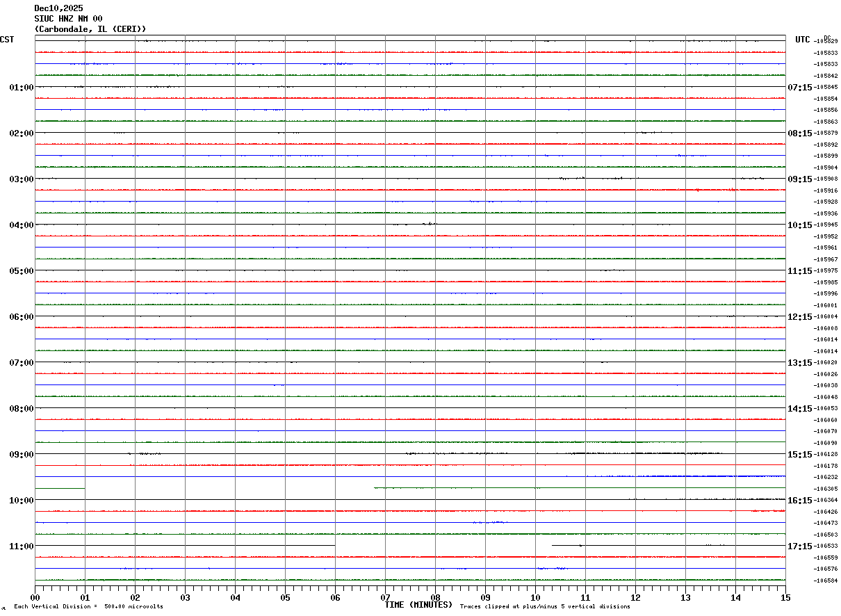Click the DC offset value "-106559"

pyautogui.click(x=826, y=558)
